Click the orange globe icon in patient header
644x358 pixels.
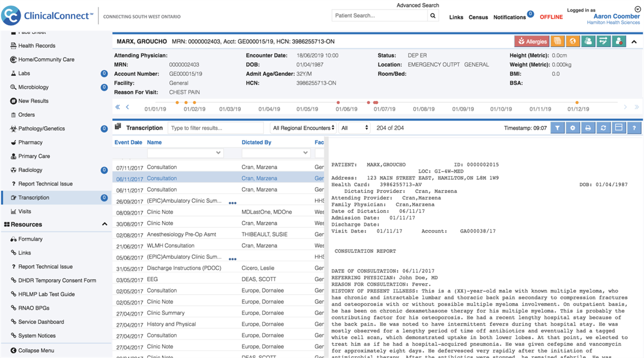(x=573, y=41)
